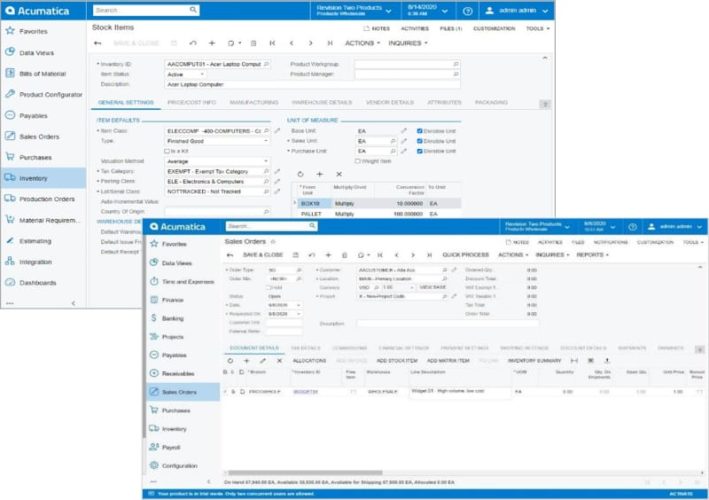Switch to WAREHOUSE DETAILS tab

(321, 102)
